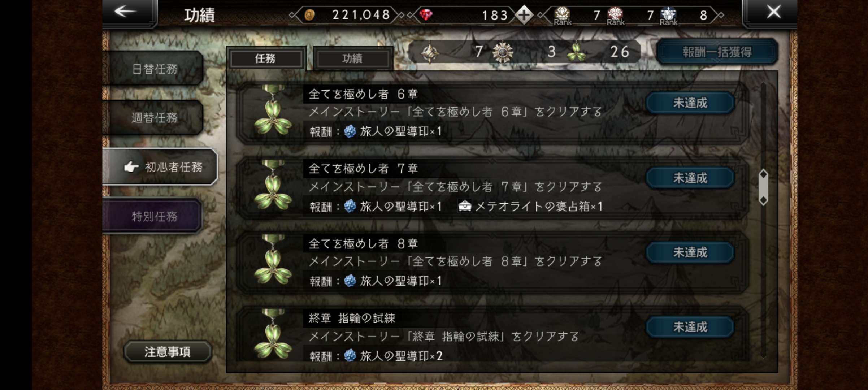Screen dimensions: 868x390
Task: Tap the plus icon to add rubies
Action: tap(524, 15)
